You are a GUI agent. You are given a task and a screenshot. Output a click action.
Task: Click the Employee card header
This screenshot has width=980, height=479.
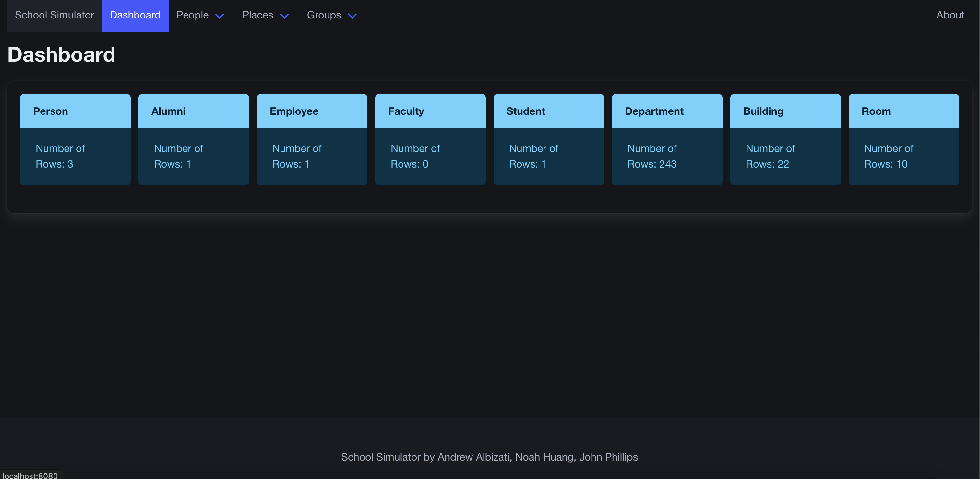tap(312, 111)
